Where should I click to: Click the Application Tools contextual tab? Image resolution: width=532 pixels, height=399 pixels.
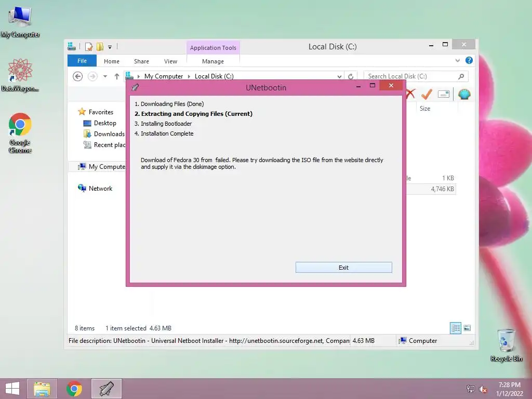click(213, 47)
